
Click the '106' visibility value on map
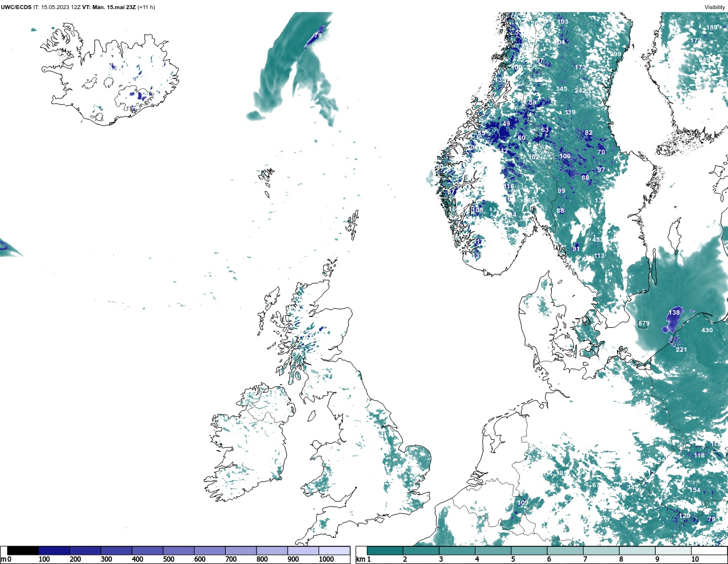[x=565, y=156]
